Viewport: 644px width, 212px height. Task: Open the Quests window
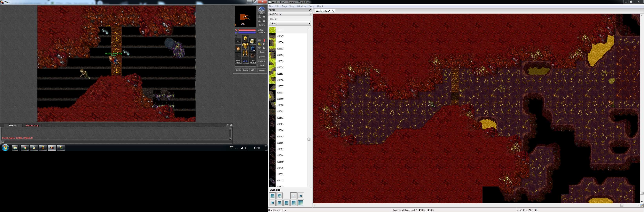(262, 57)
